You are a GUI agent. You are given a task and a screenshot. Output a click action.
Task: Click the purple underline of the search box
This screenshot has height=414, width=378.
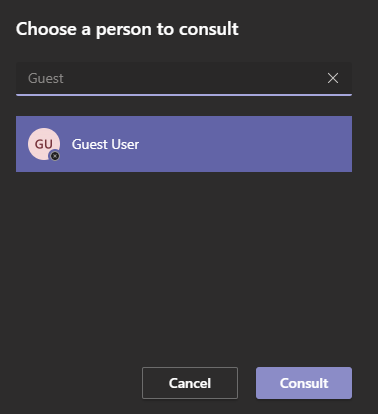(x=184, y=95)
